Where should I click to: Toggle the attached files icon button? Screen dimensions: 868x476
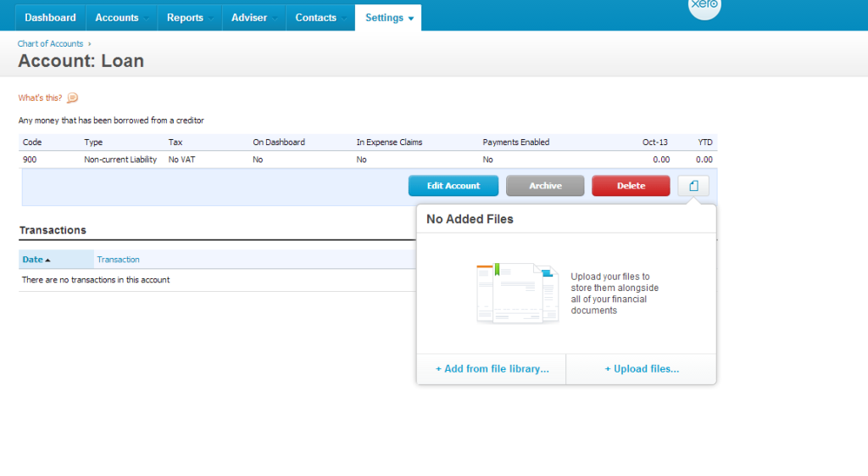693,186
